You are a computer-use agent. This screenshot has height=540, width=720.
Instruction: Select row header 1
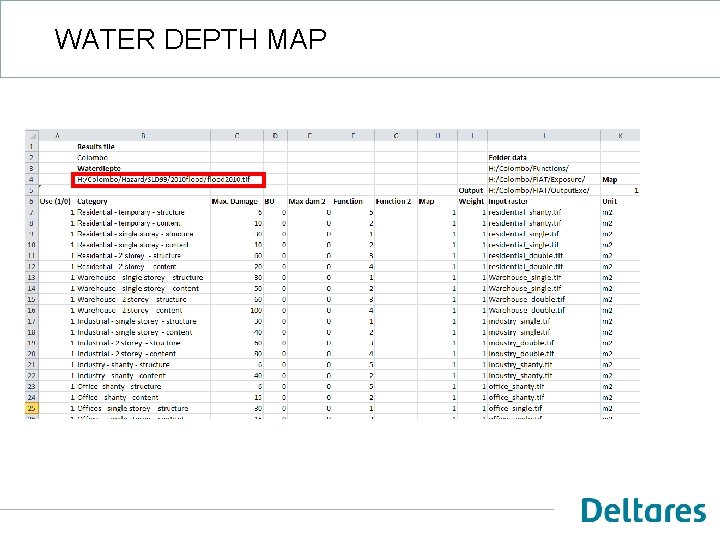[32, 146]
